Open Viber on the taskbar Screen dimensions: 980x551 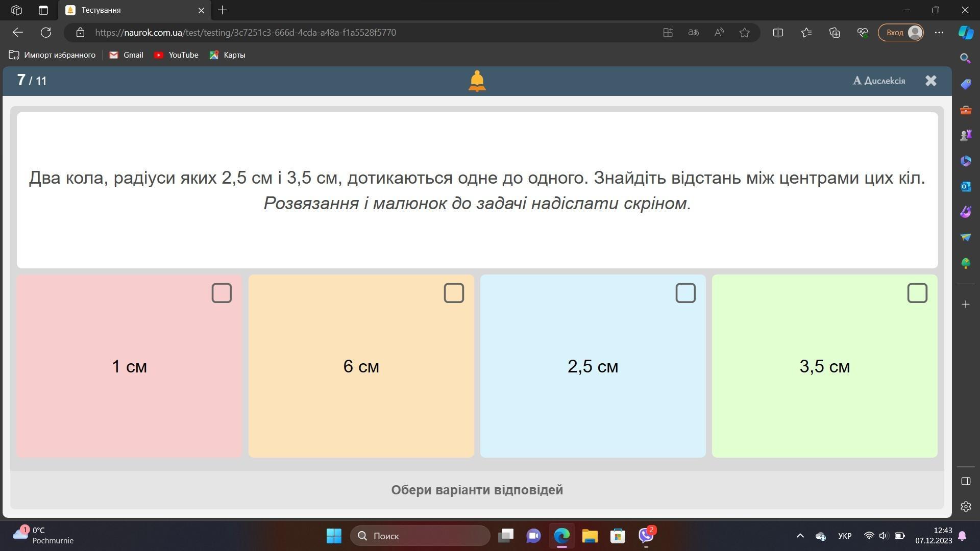[646, 536]
